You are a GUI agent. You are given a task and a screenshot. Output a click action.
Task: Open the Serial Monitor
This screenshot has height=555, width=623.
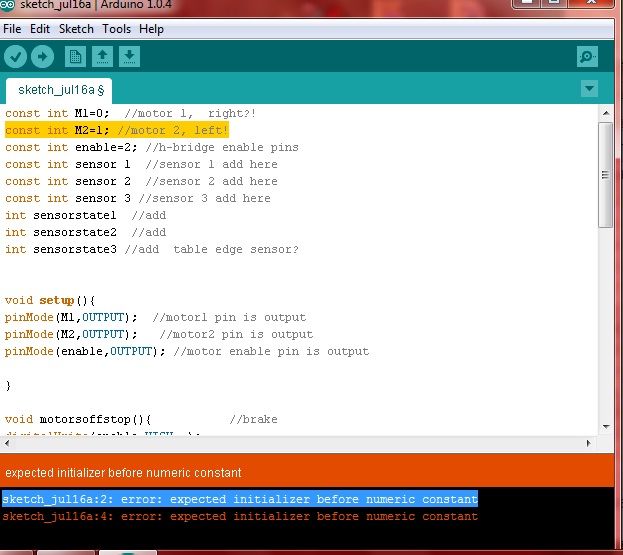click(x=589, y=57)
